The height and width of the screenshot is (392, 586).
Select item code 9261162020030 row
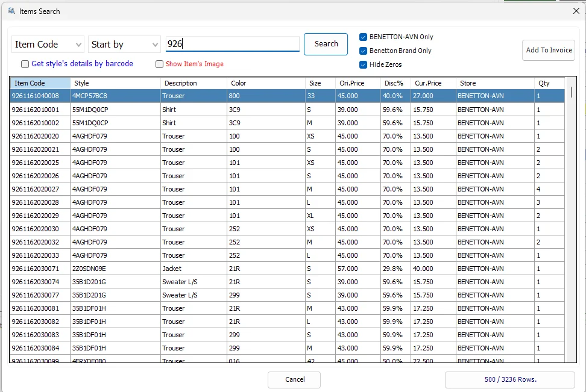click(x=287, y=229)
